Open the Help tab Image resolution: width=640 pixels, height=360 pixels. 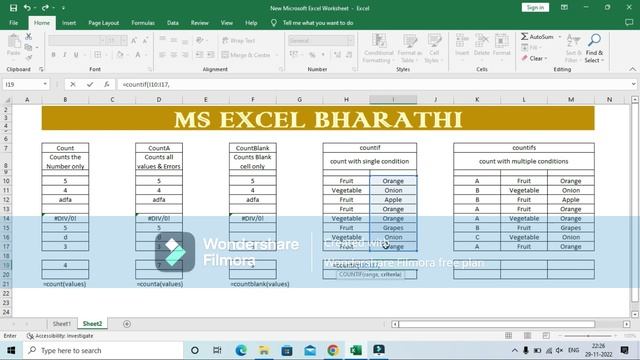(x=251, y=23)
